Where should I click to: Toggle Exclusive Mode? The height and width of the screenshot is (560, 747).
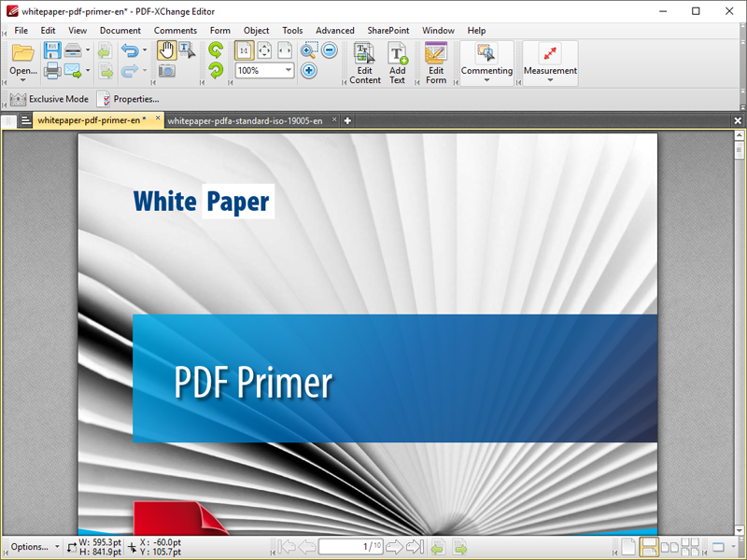click(49, 99)
